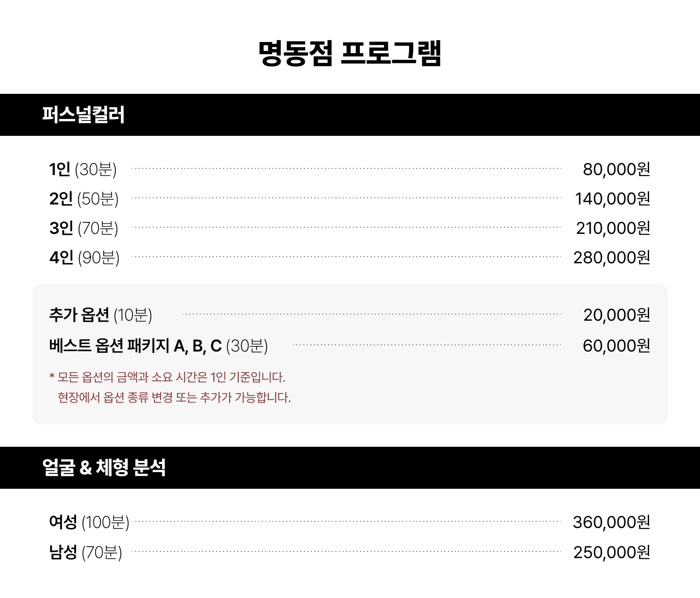Choose the 남성 (70분) analysis option
This screenshot has width=700, height=598.
pos(85,552)
